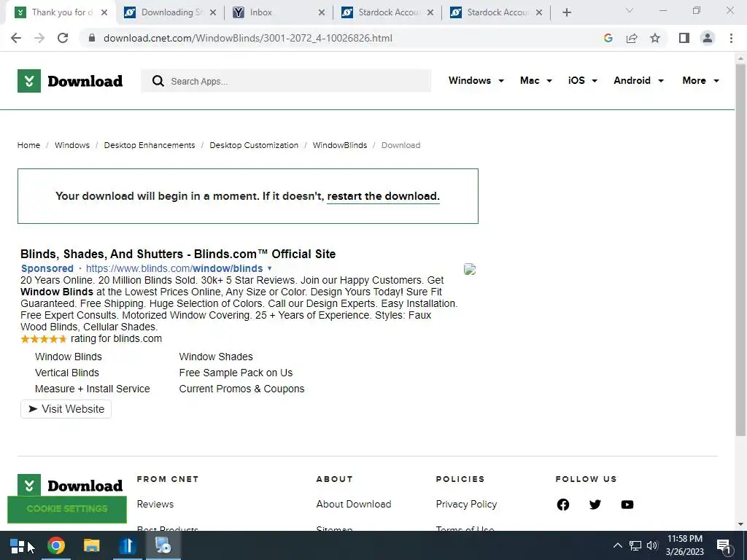The width and height of the screenshot is (747, 560).
Task: Click the Visit Website button
Action: pyautogui.click(x=66, y=409)
